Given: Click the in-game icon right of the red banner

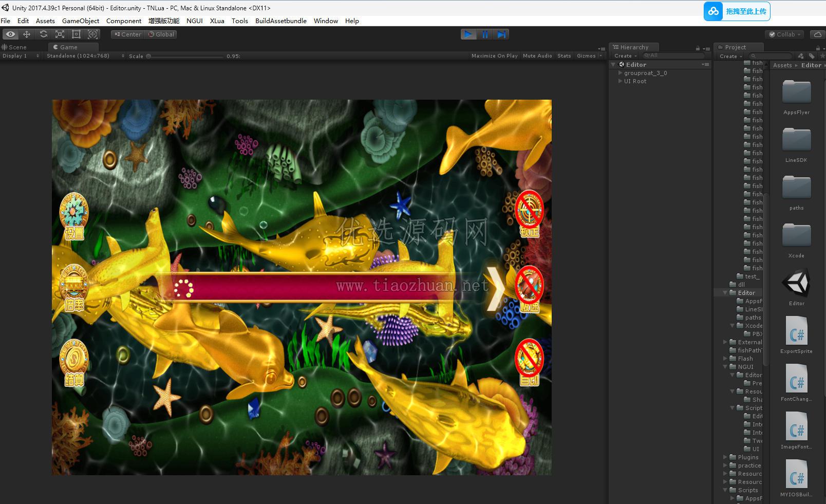Looking at the screenshot, I should [529, 289].
